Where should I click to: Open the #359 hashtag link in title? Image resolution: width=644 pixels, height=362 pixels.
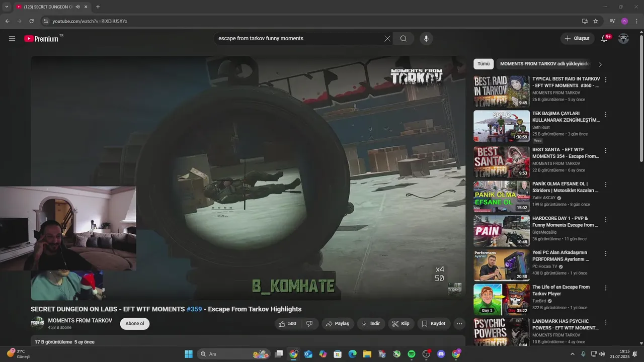[194, 309]
